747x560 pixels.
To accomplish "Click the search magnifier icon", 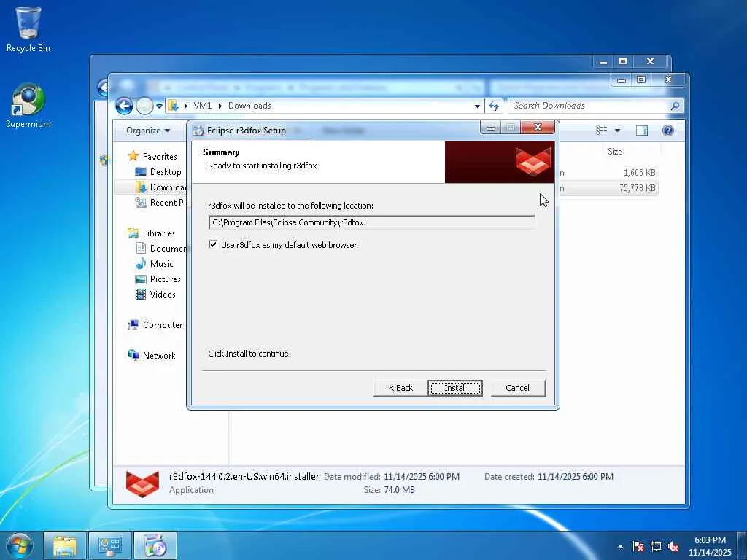I will [675, 106].
